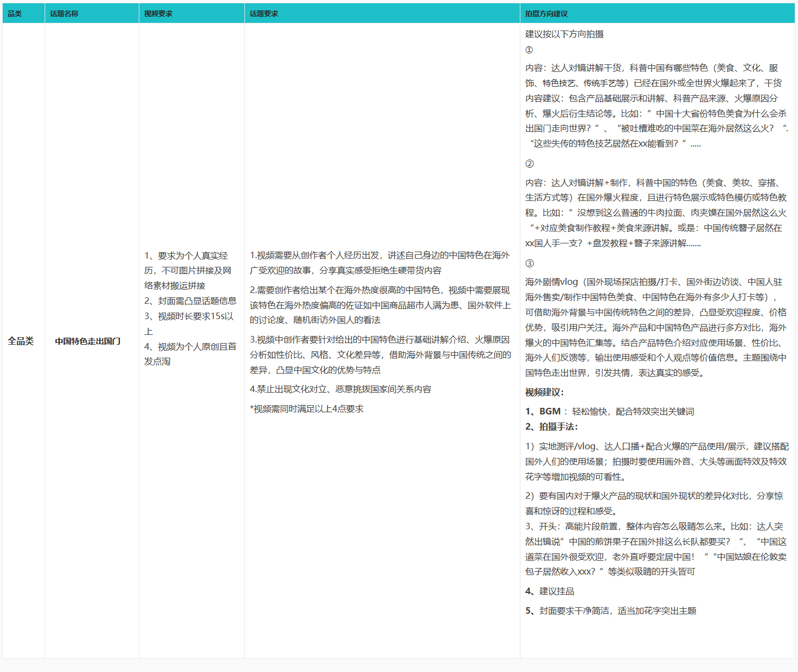This screenshot has height=672, width=798.
Task: Click the circled number ① marker
Action: [x=529, y=50]
